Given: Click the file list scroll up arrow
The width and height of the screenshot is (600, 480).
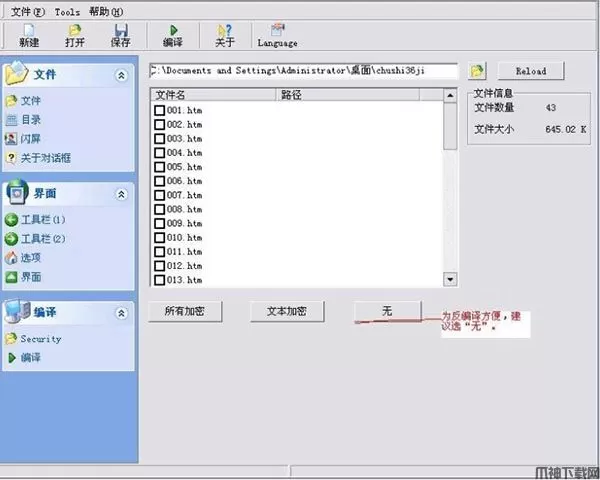Looking at the screenshot, I should 450,95.
